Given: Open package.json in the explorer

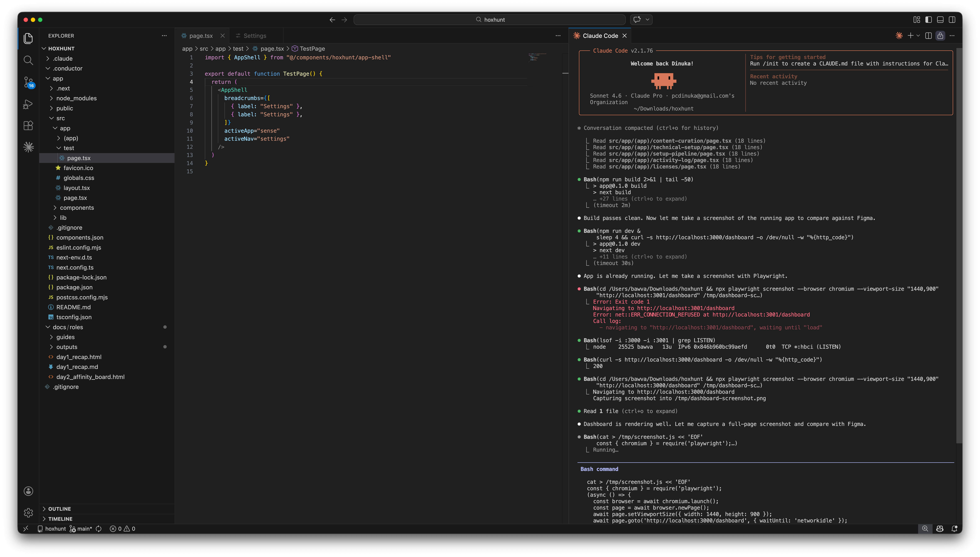Looking at the screenshot, I should tap(74, 287).
